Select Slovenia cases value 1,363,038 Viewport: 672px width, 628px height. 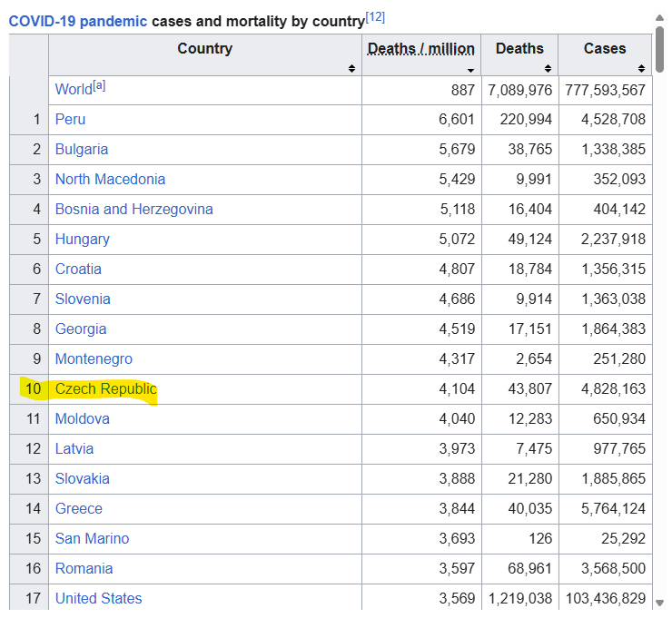[613, 299]
